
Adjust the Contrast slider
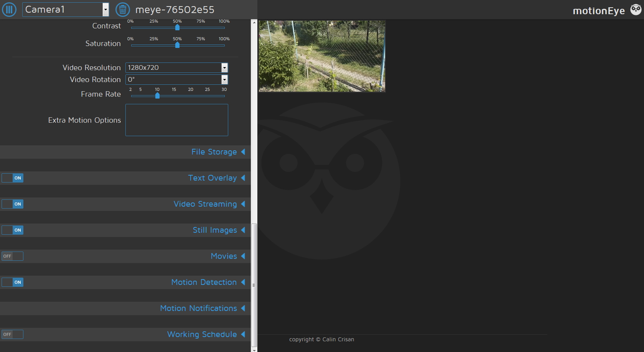tap(177, 27)
